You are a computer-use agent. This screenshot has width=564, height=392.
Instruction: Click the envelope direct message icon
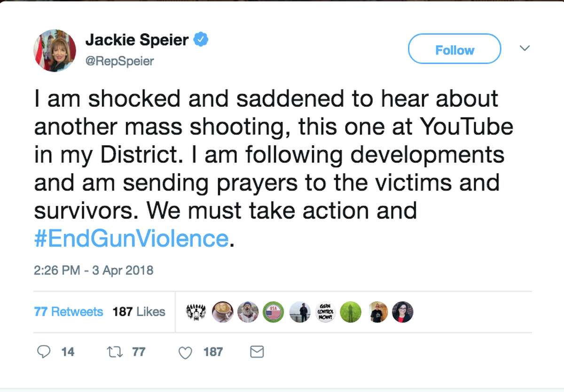[257, 352]
